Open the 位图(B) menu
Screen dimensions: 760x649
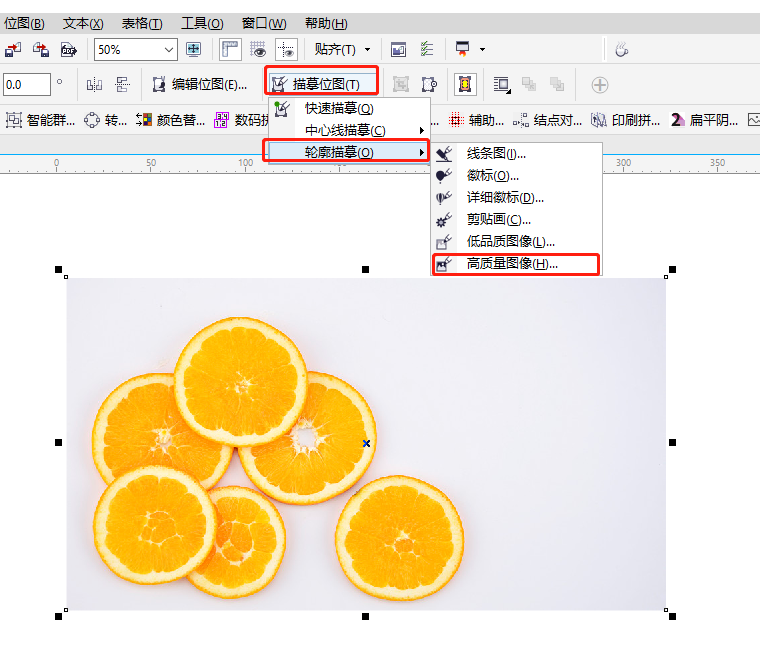(x=23, y=23)
